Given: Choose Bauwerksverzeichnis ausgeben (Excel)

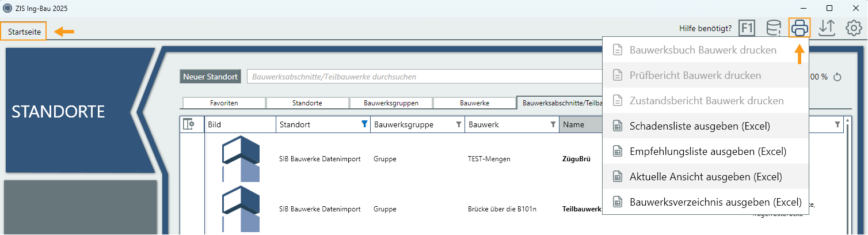Looking at the screenshot, I should 705,202.
